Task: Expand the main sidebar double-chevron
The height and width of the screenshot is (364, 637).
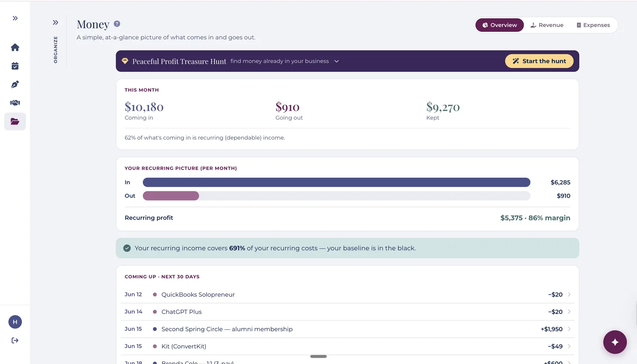Action: [15, 18]
